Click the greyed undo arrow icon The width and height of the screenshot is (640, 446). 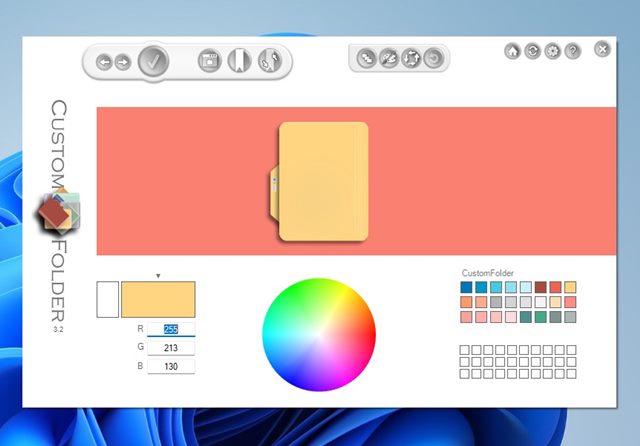point(433,58)
